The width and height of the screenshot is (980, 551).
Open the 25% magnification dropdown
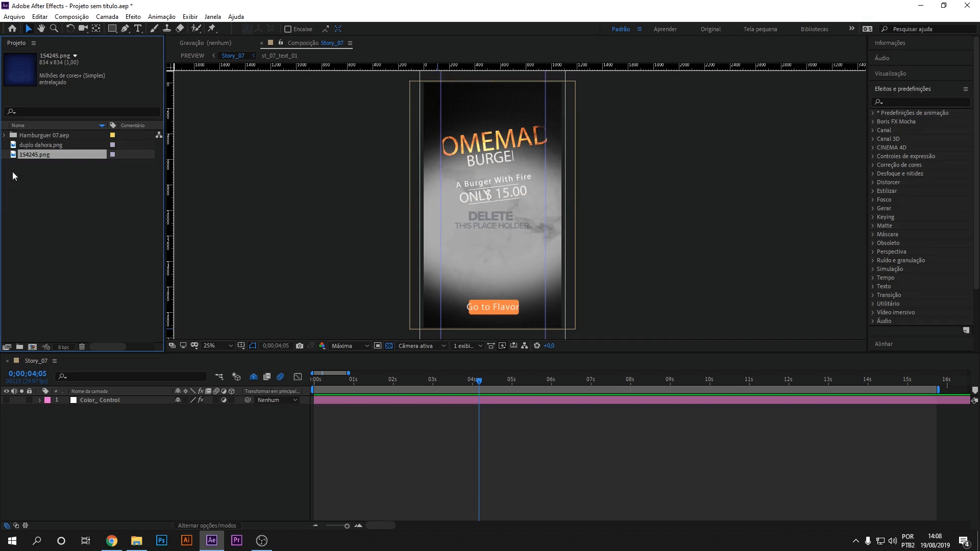tap(217, 346)
